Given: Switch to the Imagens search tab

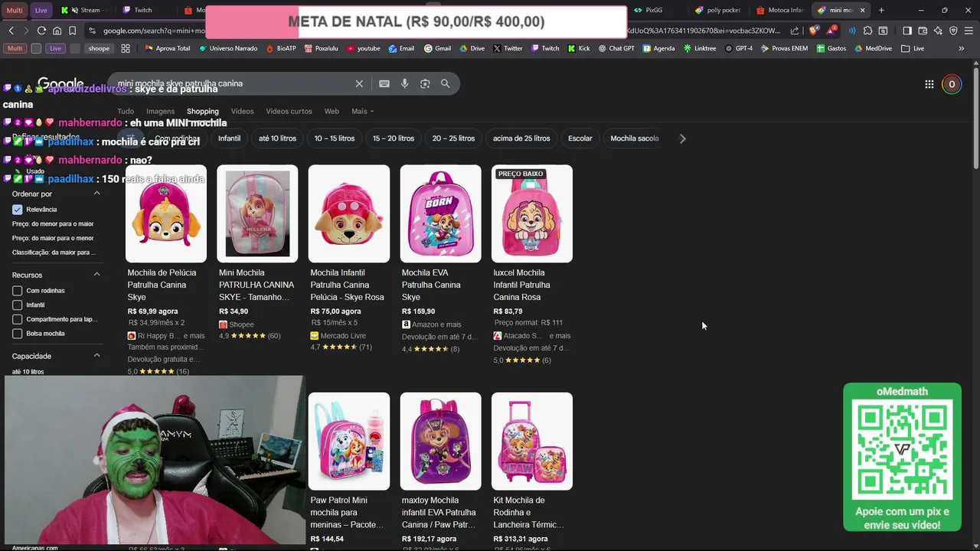Looking at the screenshot, I should pos(160,111).
